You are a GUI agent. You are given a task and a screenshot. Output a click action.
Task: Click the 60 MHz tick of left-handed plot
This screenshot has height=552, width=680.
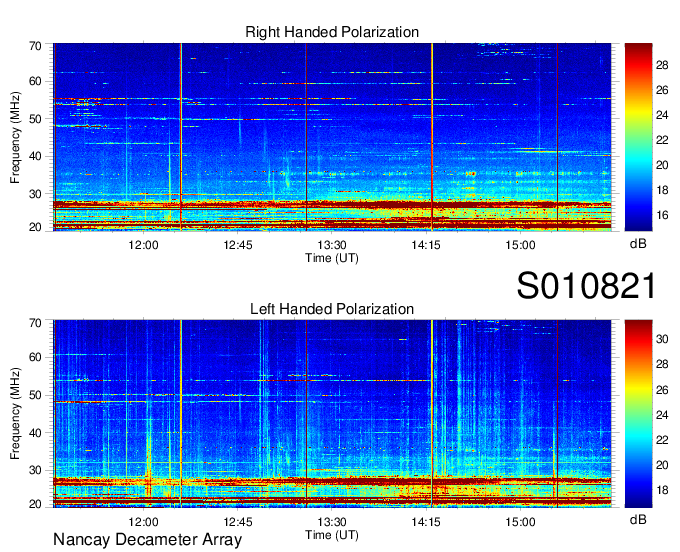pyautogui.click(x=36, y=358)
